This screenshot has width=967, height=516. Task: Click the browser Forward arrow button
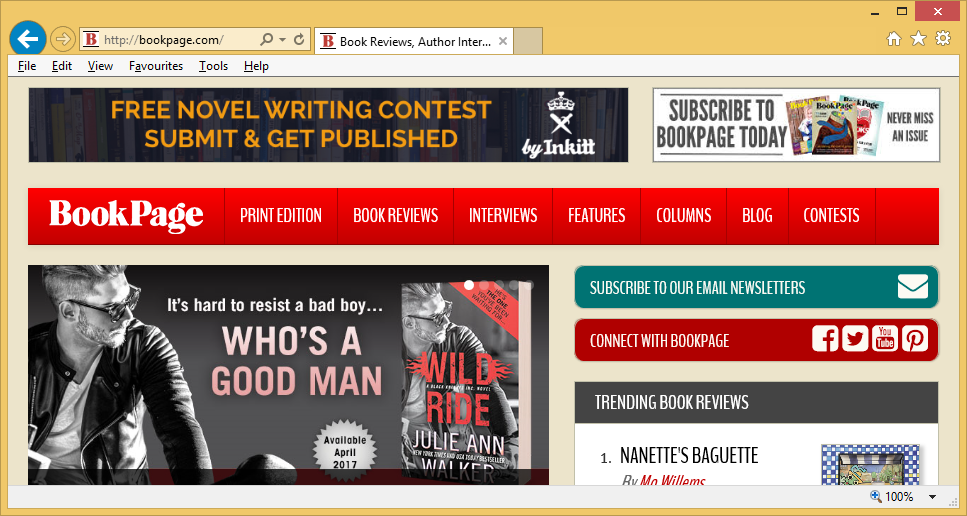click(x=62, y=39)
